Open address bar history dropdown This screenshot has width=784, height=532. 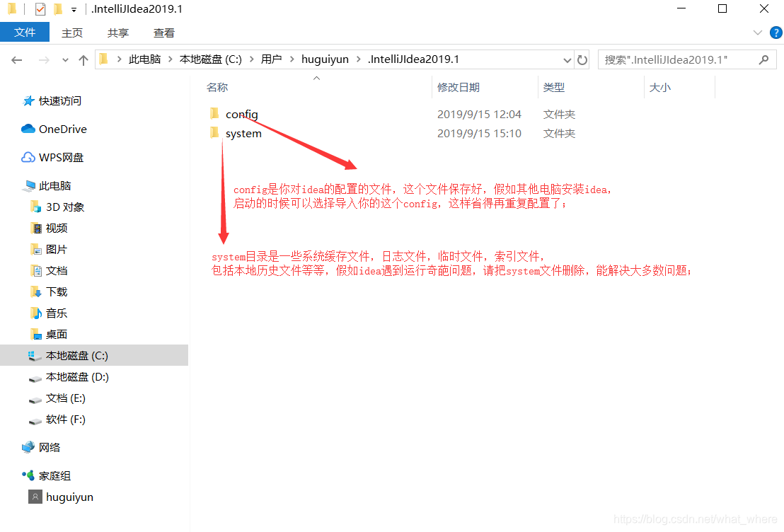[567, 60]
